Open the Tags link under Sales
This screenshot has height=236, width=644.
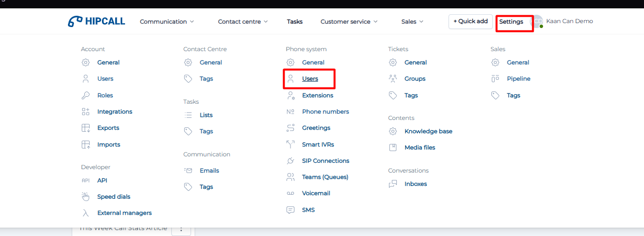tap(514, 95)
